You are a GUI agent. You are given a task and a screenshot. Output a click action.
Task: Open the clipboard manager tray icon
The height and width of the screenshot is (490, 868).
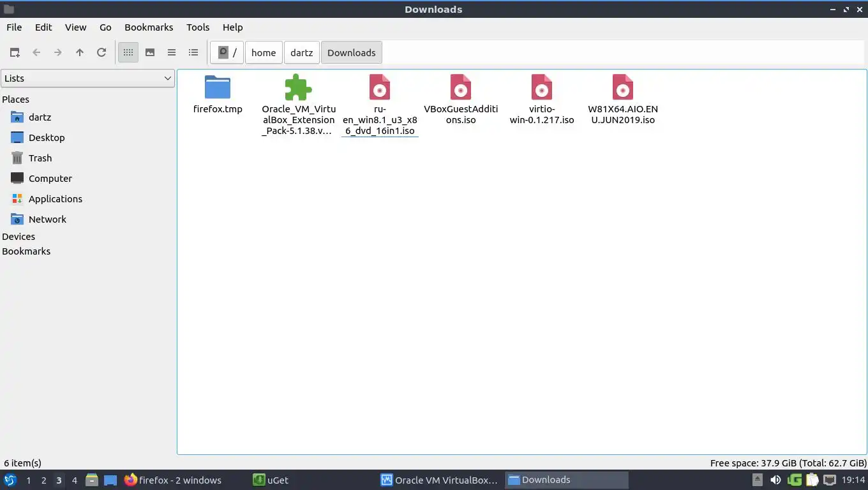(812, 480)
